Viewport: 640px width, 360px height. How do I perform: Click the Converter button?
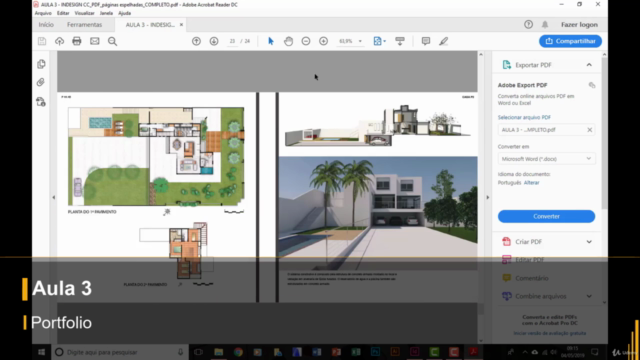click(x=546, y=216)
